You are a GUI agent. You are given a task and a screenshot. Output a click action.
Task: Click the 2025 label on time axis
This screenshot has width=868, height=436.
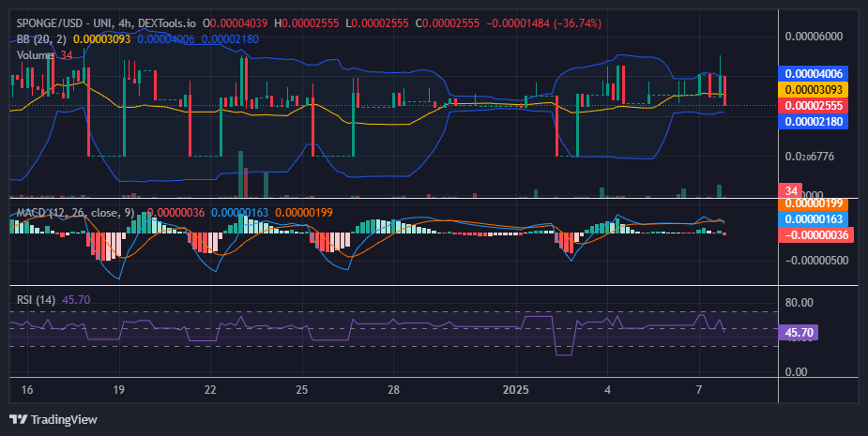[515, 390]
